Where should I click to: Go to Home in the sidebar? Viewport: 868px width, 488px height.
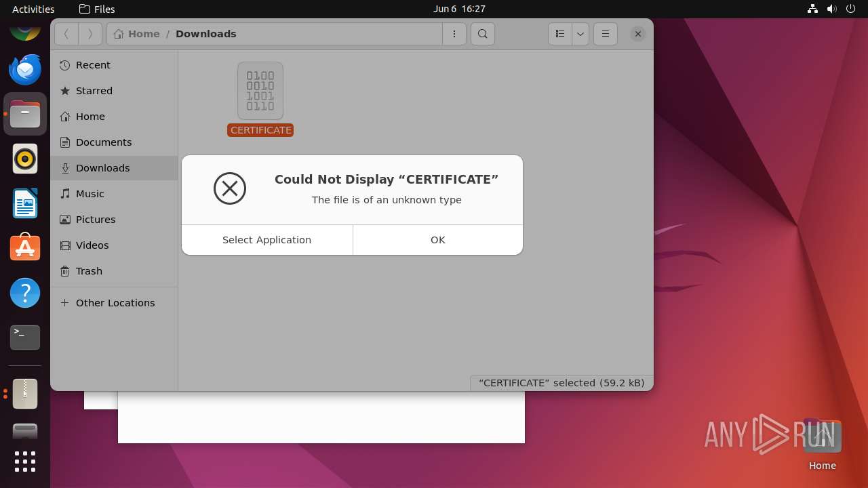click(114, 117)
